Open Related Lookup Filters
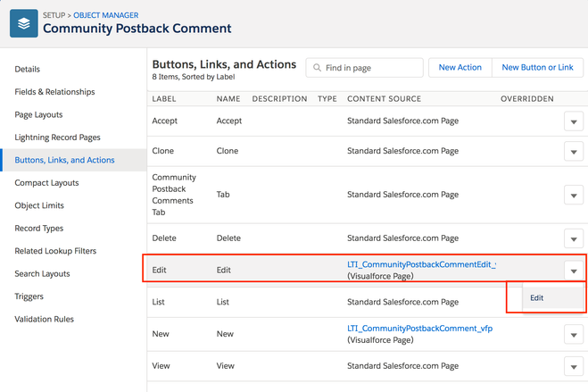The height and width of the screenshot is (392, 588). 55,251
